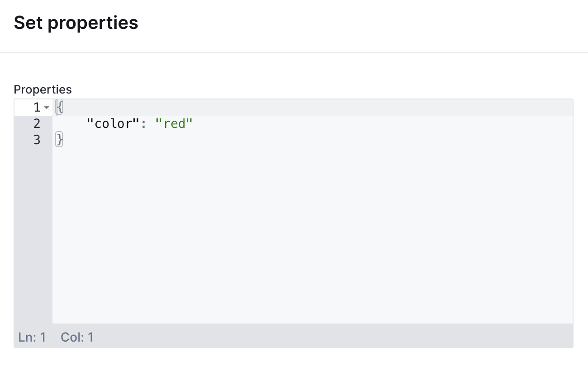The image size is (588, 366).
Task: Click the Ln: 1 status indicator
Action: 32,337
